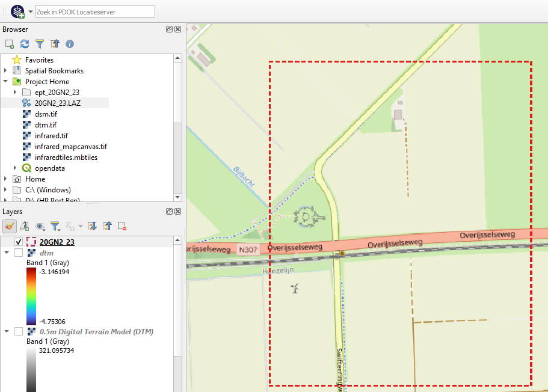
Task: Select infrared_mapcanvas.tif file
Action: coord(70,146)
